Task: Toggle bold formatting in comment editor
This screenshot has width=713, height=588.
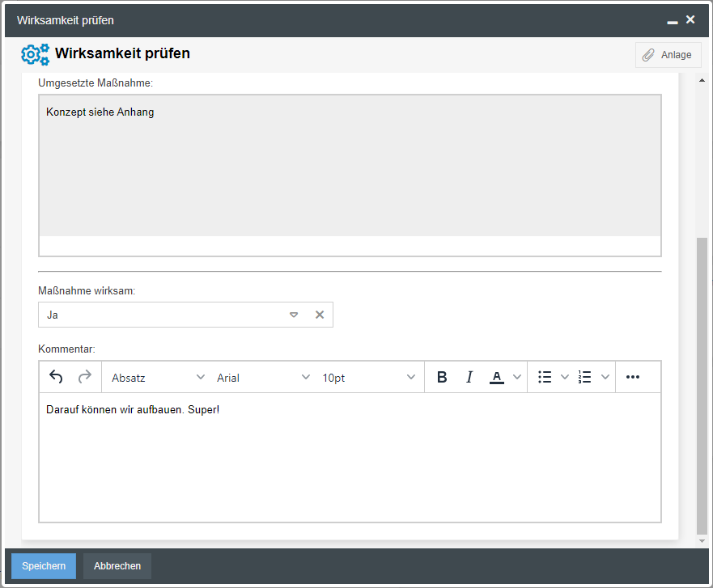Action: (442, 377)
